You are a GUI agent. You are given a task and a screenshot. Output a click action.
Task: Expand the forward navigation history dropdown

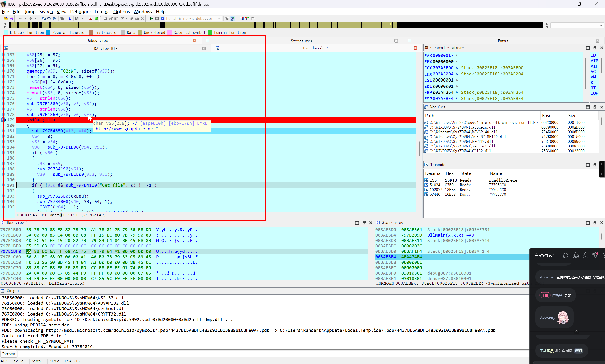[35, 18]
